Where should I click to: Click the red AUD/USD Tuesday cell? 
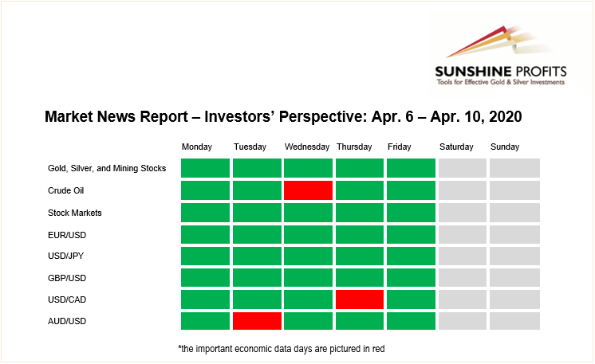tap(257, 321)
